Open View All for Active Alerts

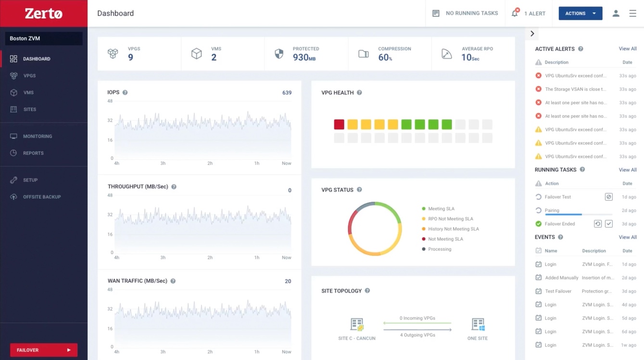click(627, 49)
